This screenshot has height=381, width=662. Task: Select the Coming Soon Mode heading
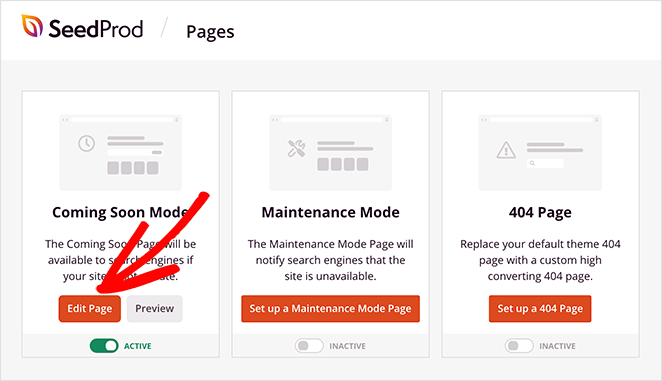coord(120,212)
